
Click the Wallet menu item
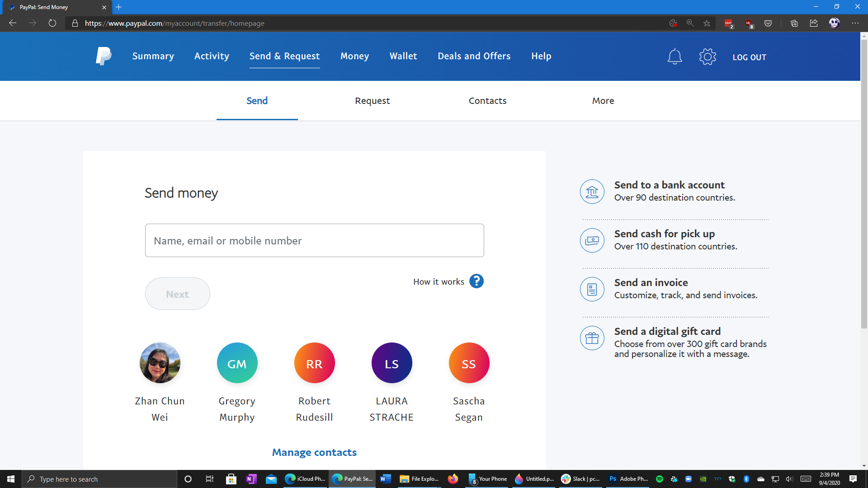click(403, 56)
